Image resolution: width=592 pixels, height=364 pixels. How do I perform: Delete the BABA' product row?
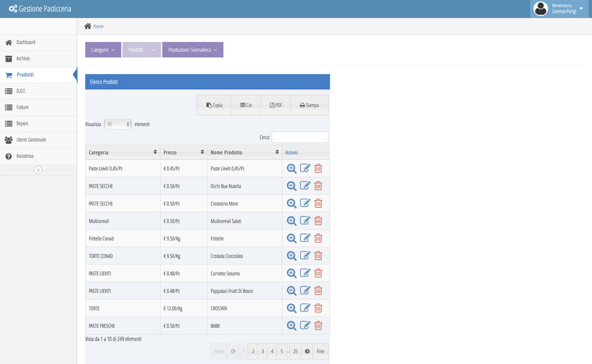click(318, 325)
